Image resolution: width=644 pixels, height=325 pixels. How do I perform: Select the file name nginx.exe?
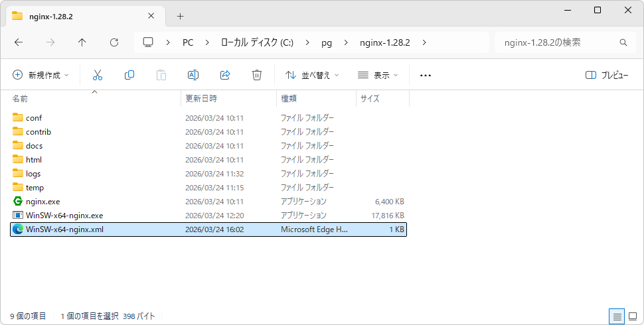[x=42, y=201]
